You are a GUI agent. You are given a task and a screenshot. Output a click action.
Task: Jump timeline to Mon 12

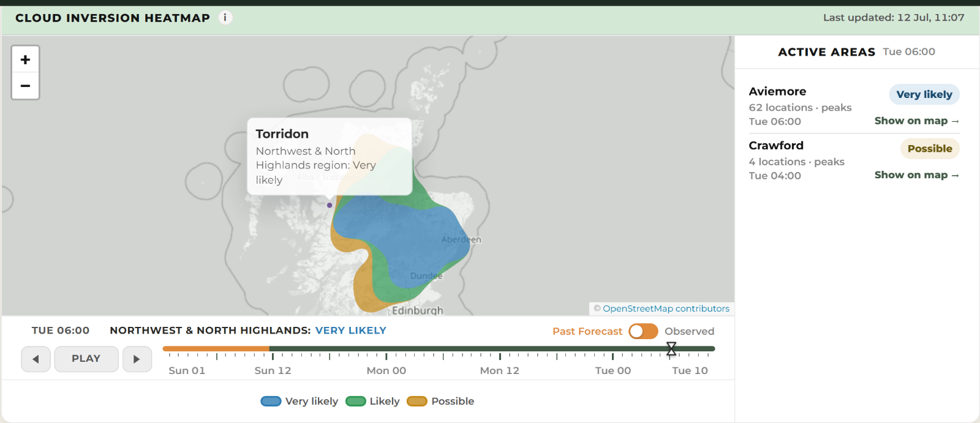click(500, 370)
